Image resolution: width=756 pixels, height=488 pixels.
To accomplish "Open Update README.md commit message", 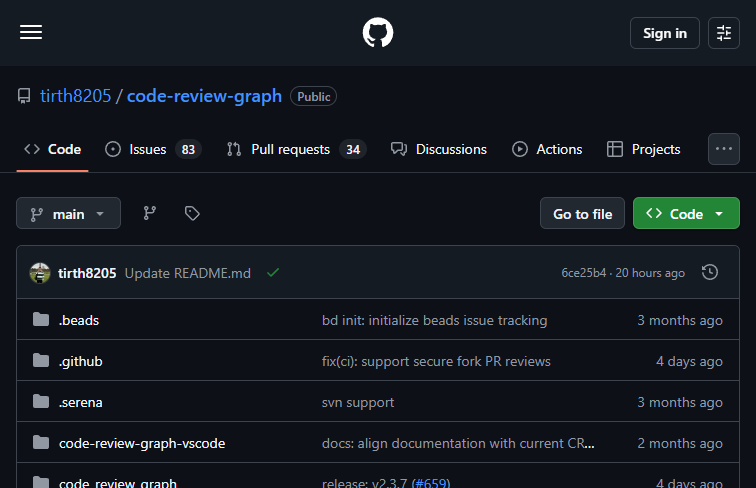I will coord(188,273).
